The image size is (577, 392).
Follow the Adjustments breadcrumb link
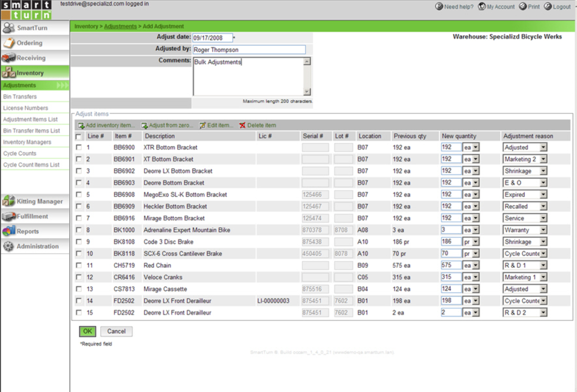[120, 26]
